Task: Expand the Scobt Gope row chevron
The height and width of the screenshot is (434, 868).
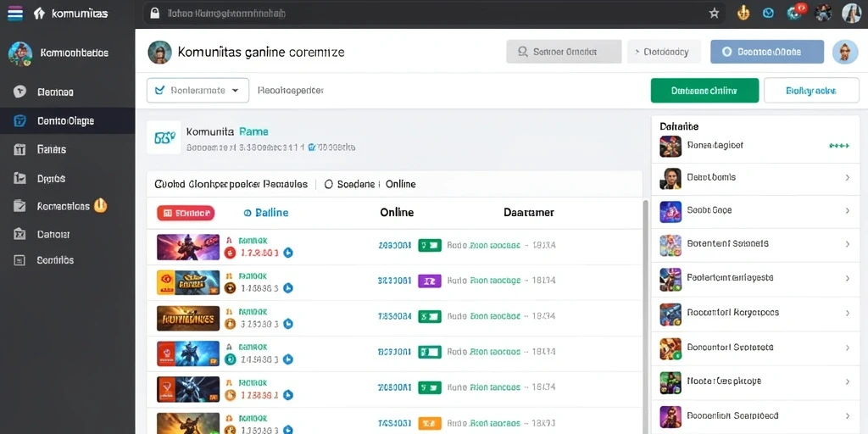Action: coord(848,211)
